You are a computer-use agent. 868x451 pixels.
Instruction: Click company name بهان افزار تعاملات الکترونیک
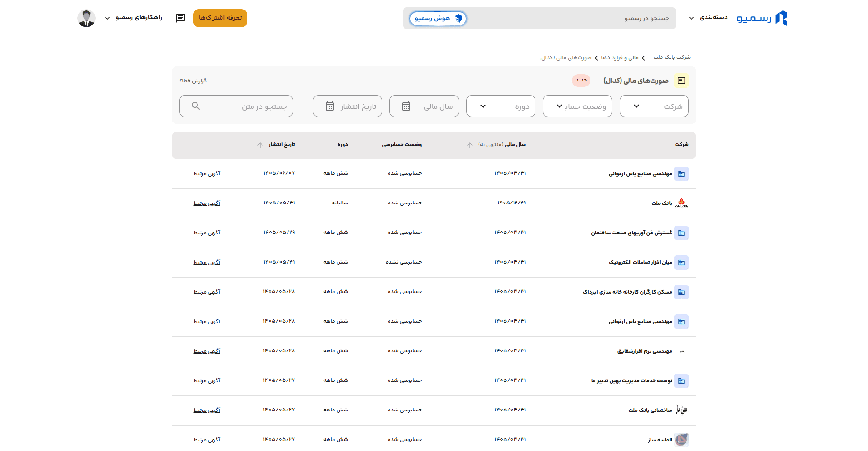pyautogui.click(x=641, y=262)
